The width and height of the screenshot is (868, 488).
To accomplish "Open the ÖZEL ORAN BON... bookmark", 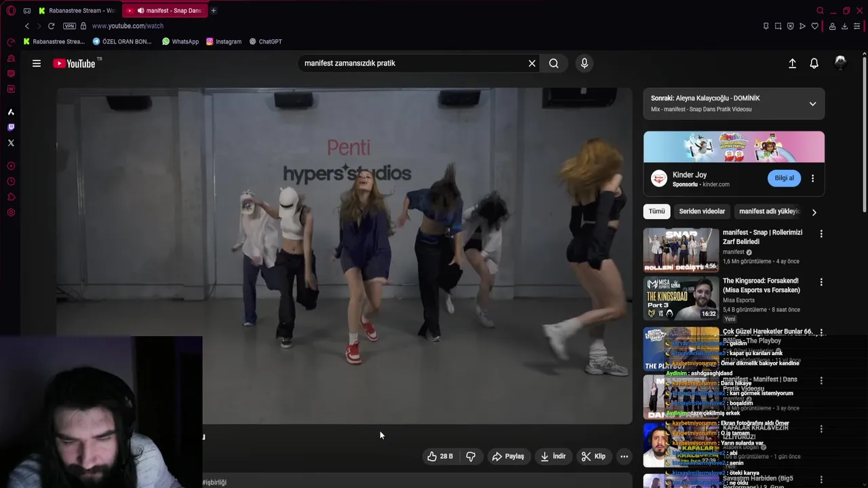I will [123, 41].
